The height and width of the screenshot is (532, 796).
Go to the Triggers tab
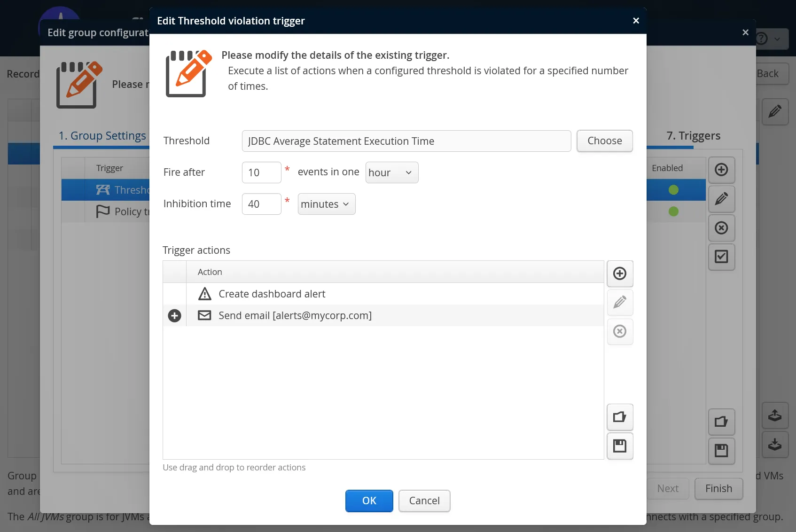693,136
